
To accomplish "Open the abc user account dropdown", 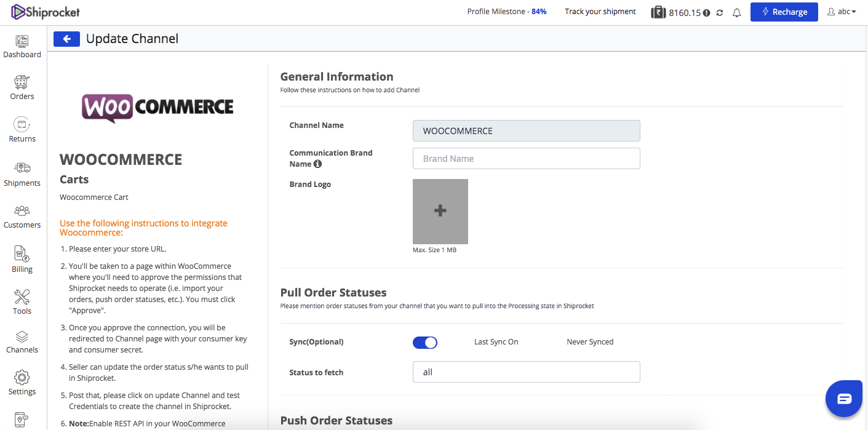I will click(x=842, y=12).
